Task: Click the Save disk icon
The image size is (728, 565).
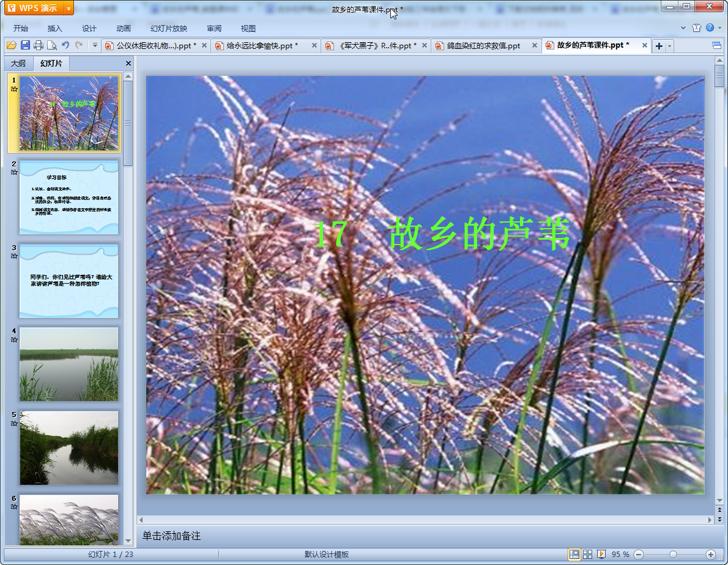Action: click(25, 45)
